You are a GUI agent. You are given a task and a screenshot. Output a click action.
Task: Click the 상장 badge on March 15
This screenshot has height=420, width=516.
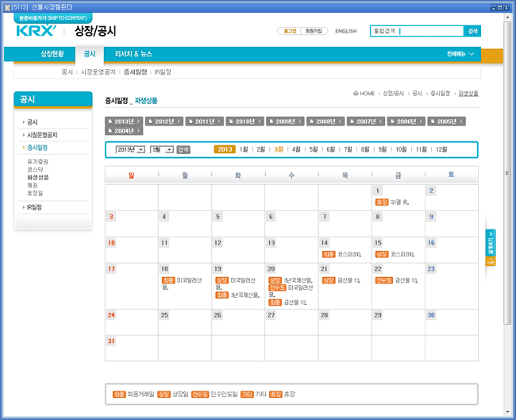click(x=381, y=254)
